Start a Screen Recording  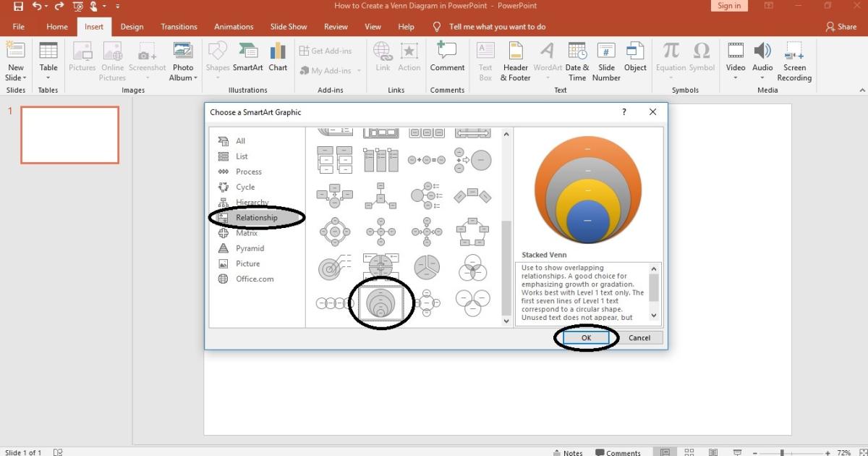point(794,62)
